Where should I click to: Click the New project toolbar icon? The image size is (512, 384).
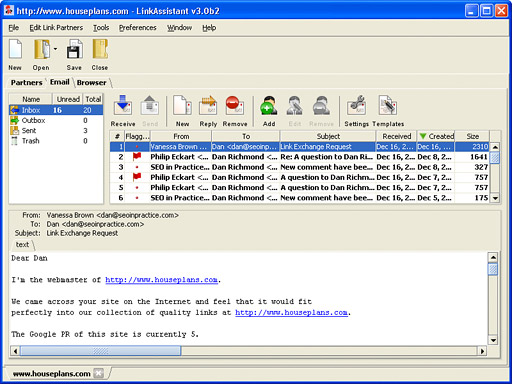(x=15, y=50)
